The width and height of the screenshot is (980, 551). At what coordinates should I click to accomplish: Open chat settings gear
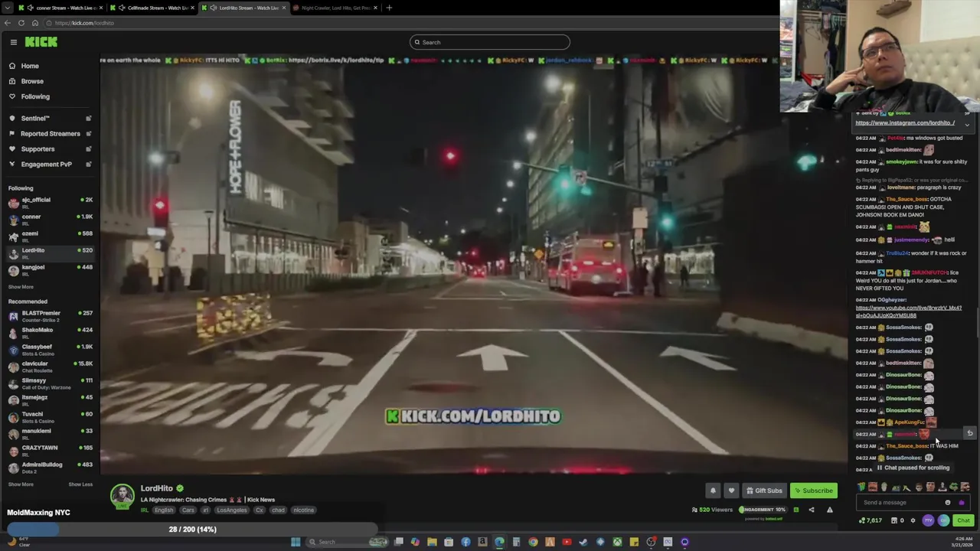click(x=913, y=520)
